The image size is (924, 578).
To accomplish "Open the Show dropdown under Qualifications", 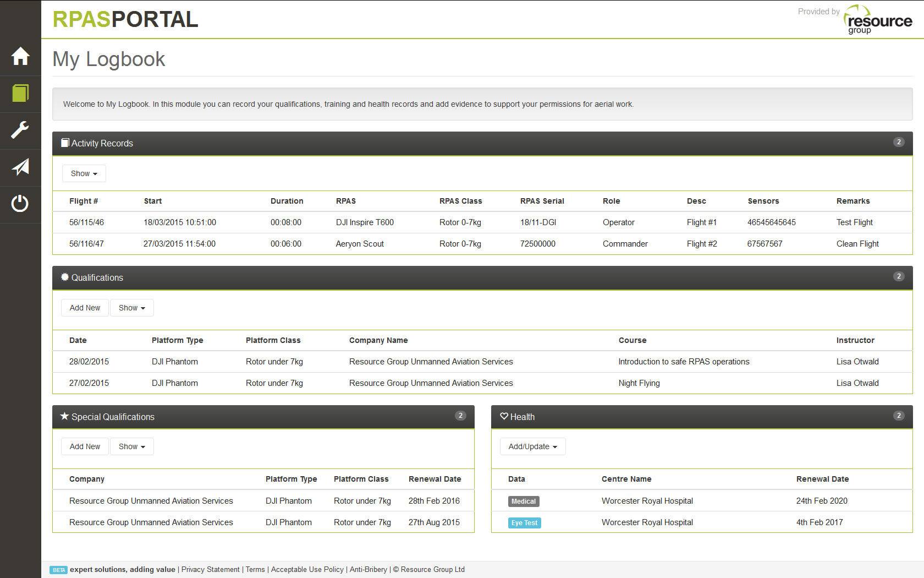I will pos(131,308).
